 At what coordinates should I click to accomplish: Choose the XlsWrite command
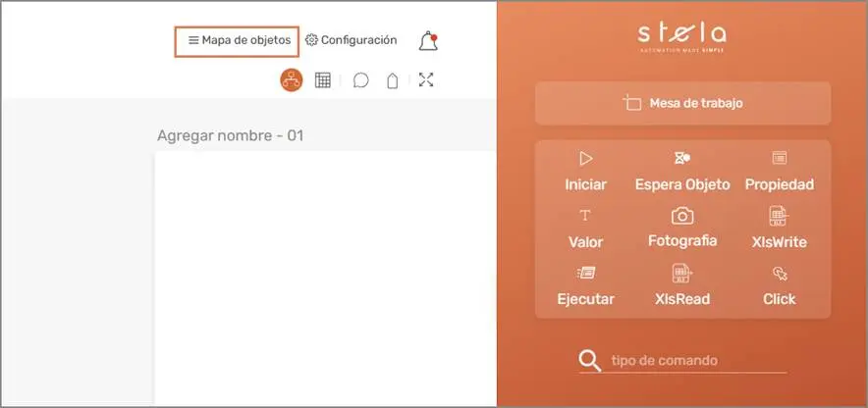coord(779,228)
